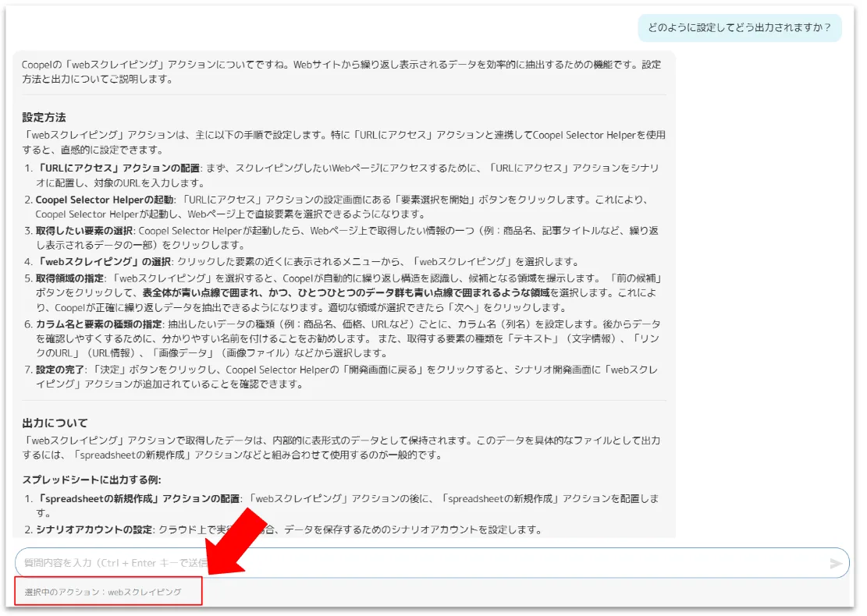Click the user message bubble 'どのように設定してどう出力されますか？'
Viewport: 867px width, 616px height.
click(740, 27)
